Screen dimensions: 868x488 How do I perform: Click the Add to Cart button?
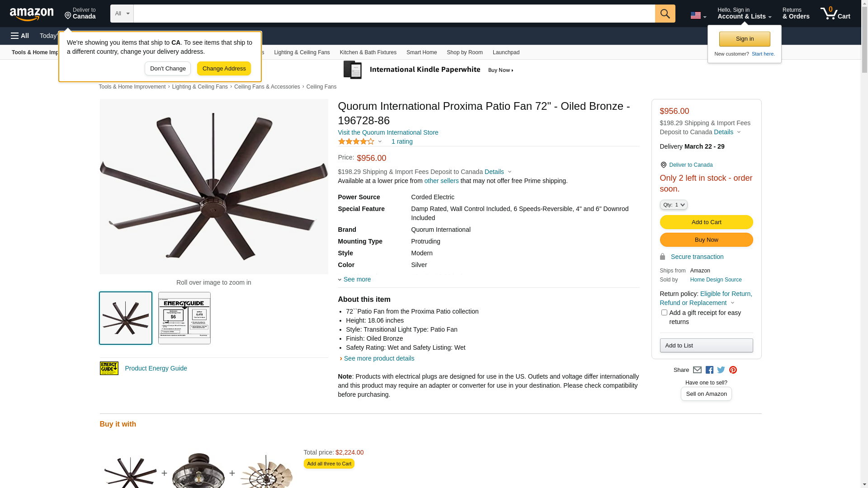pos(706,222)
